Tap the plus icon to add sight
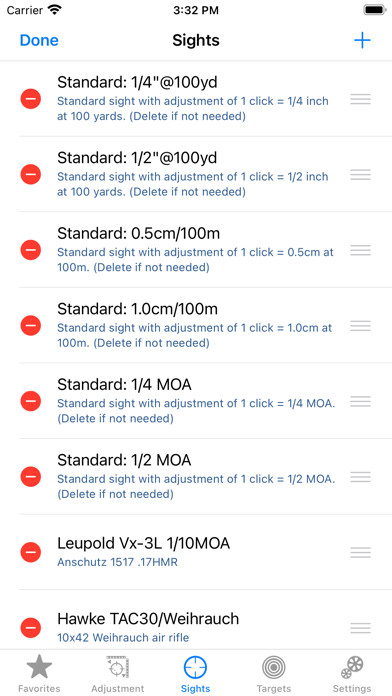Viewport: 392px width, 696px height. [x=362, y=40]
